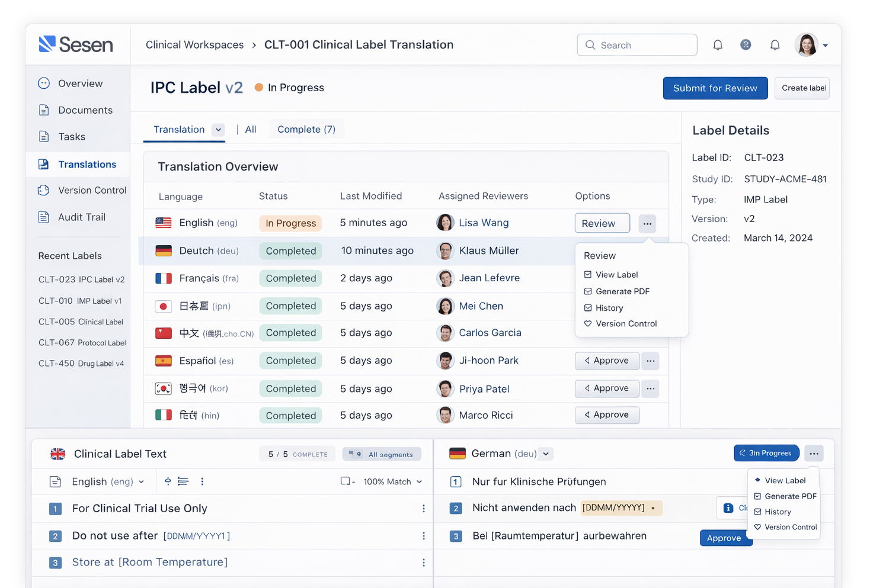Click the help question mark icon
870x588 pixels.
pyautogui.click(x=746, y=44)
